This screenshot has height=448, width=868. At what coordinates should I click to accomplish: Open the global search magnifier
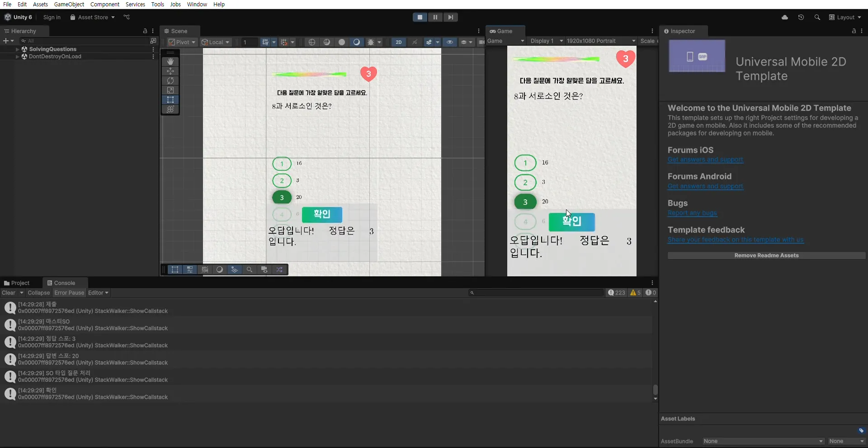point(817,17)
